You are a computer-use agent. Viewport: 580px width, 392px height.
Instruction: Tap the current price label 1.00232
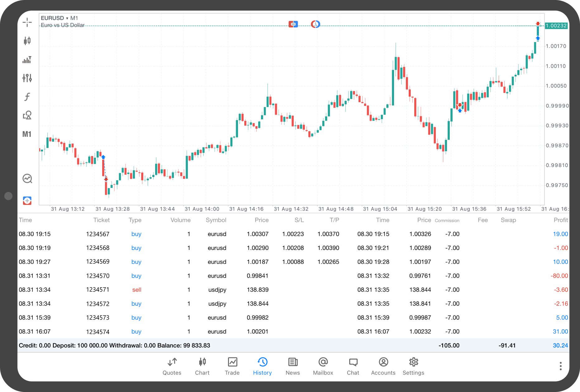[556, 26]
